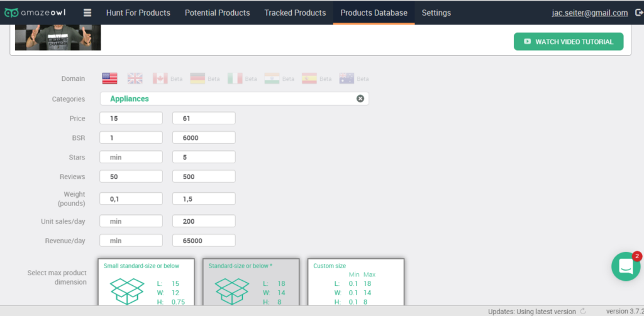
Task: Select the Australia flag domain
Action: pyautogui.click(x=346, y=79)
